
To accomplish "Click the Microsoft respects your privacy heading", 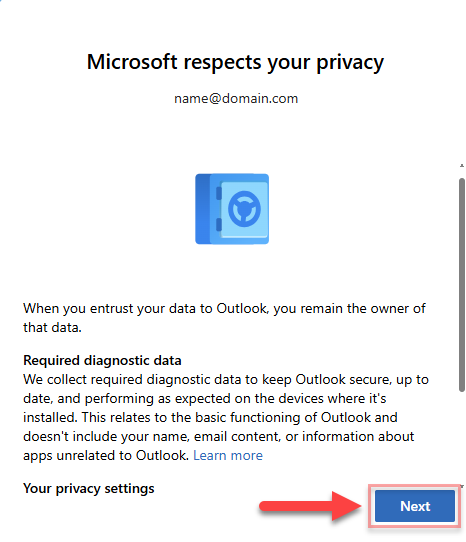I will (235, 63).
